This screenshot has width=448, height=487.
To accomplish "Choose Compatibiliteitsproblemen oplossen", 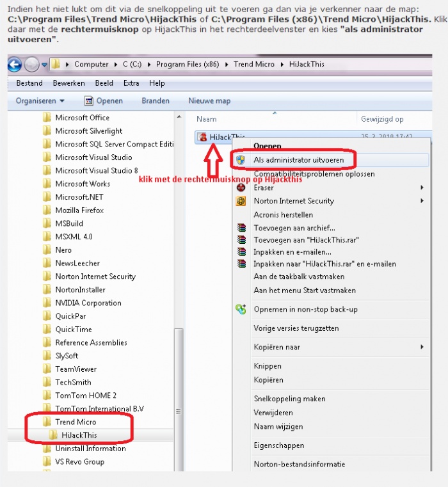I will coord(314,174).
